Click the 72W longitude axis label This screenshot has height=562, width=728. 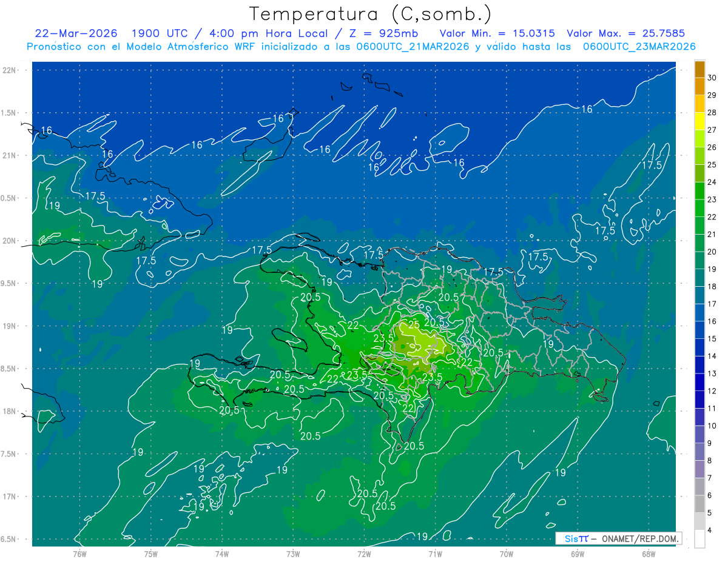click(364, 554)
